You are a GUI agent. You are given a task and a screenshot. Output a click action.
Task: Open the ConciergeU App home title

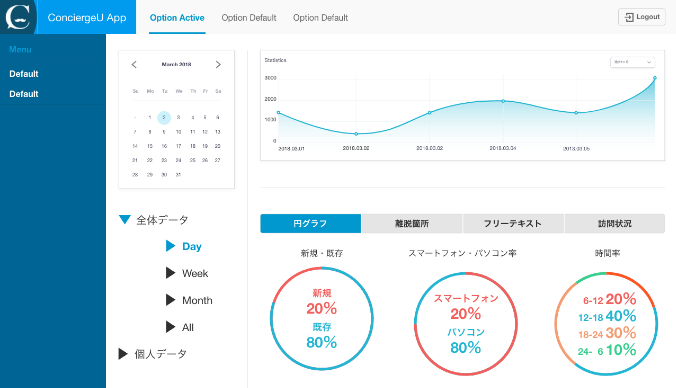(x=87, y=18)
